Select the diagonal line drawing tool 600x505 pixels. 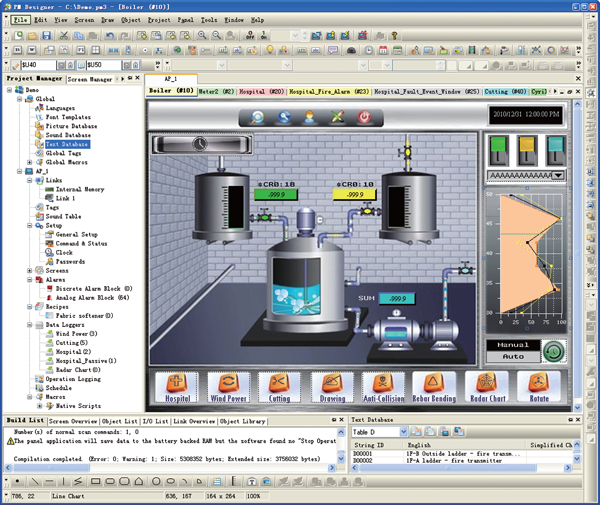coord(34,481)
